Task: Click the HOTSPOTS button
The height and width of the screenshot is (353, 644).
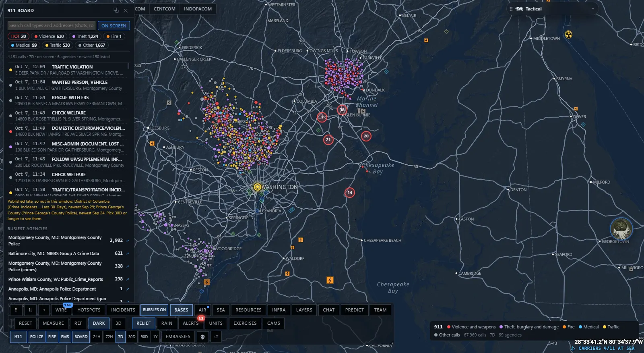Action: (x=89, y=310)
